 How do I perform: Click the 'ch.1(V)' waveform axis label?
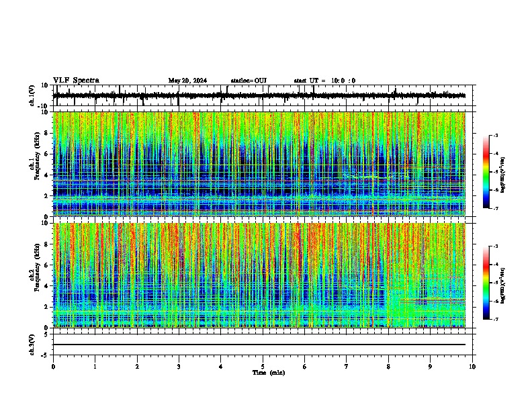32,95
